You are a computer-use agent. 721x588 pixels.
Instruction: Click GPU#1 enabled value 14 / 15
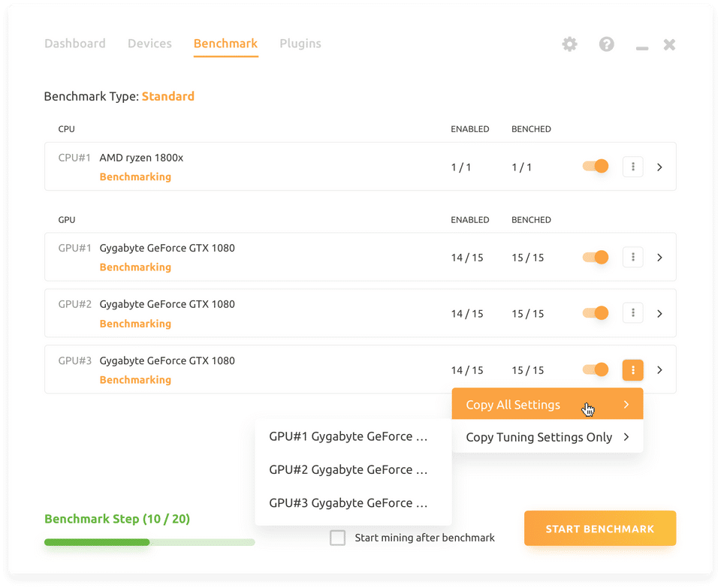coord(467,258)
